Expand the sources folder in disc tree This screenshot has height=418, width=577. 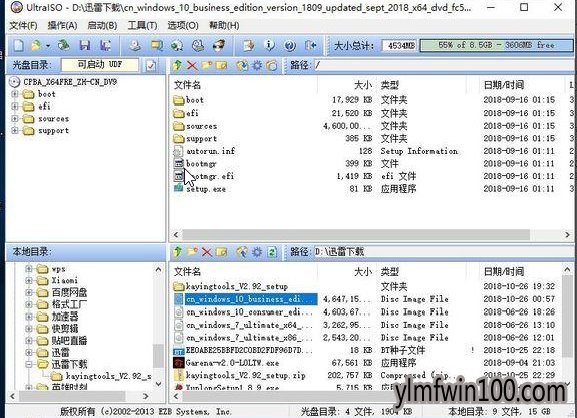(x=15, y=119)
